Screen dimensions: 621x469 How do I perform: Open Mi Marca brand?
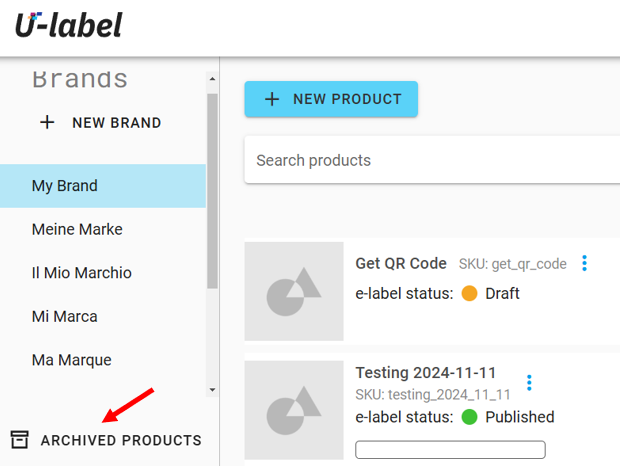coord(65,316)
